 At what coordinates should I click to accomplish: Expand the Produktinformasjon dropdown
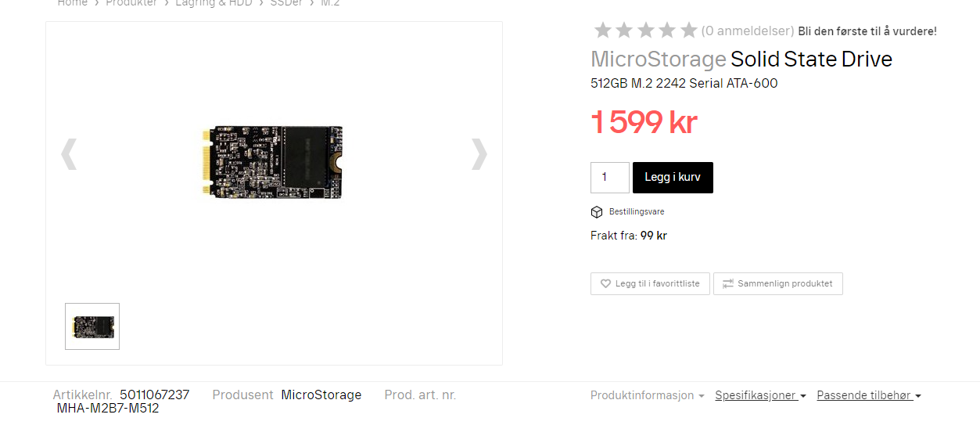[647, 396]
